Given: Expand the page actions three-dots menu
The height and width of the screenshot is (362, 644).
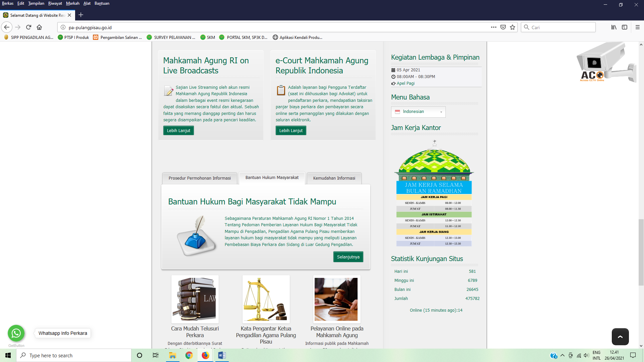Looking at the screenshot, I should point(493,27).
